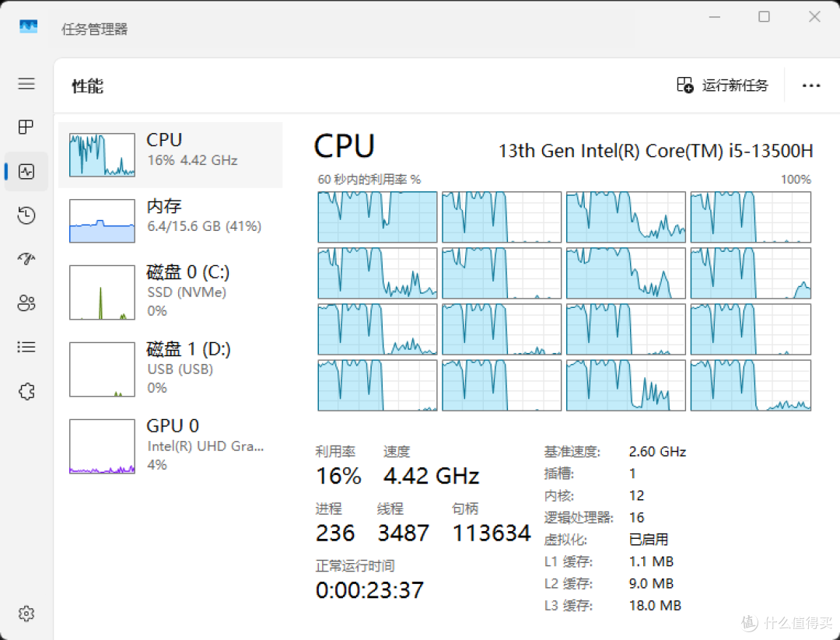Select the CPU entry in sidebar

tap(170, 156)
